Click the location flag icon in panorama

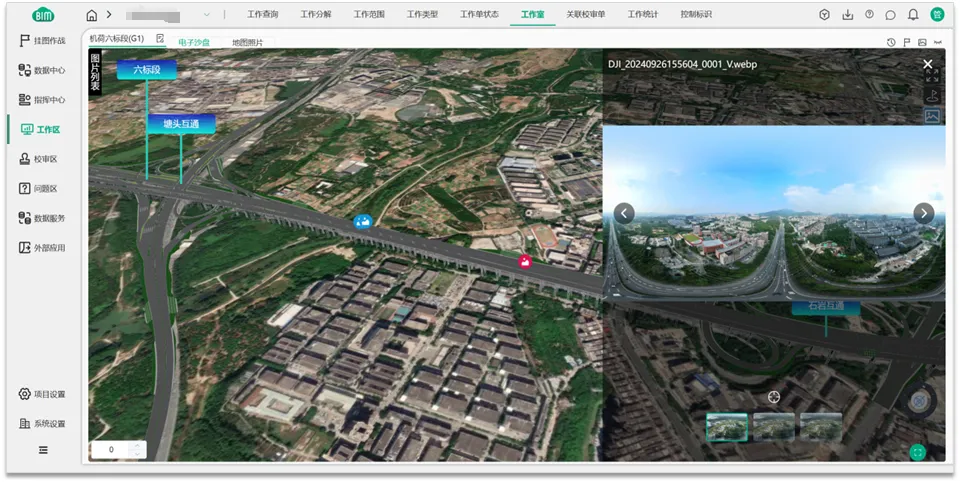pos(932,95)
